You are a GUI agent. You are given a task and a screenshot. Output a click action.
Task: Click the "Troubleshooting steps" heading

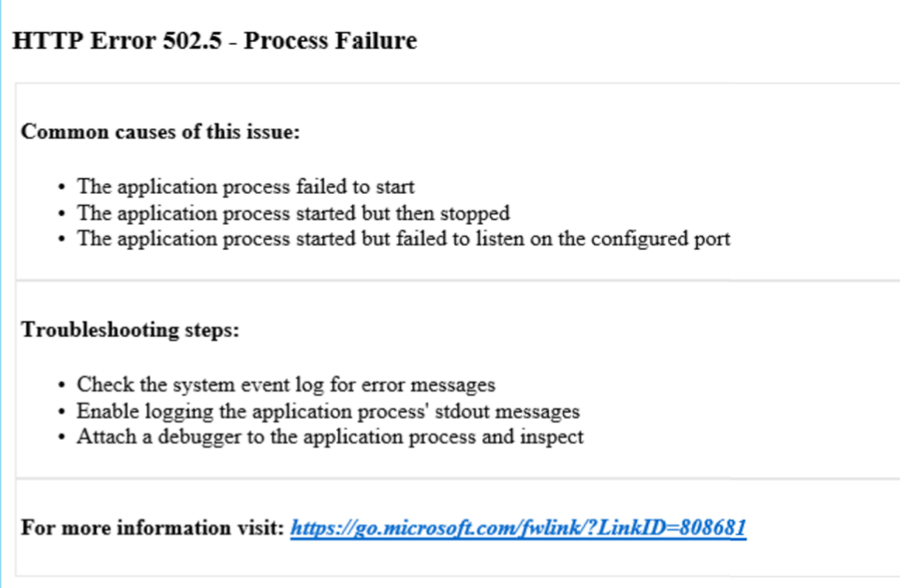pos(131,330)
